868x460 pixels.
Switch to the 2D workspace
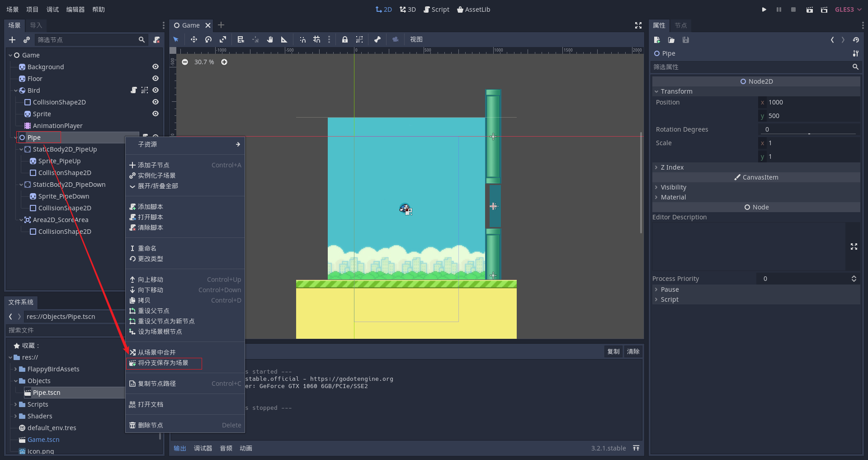pyautogui.click(x=384, y=9)
